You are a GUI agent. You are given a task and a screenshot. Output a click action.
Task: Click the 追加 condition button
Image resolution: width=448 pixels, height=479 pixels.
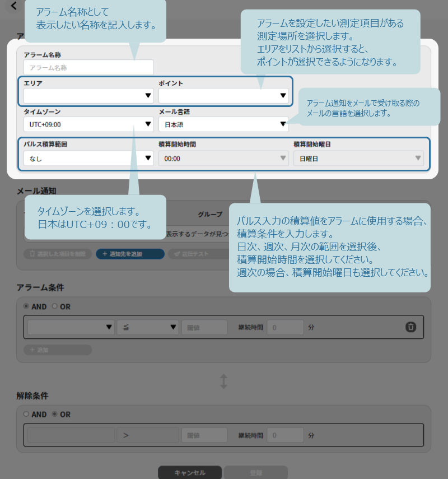click(58, 350)
